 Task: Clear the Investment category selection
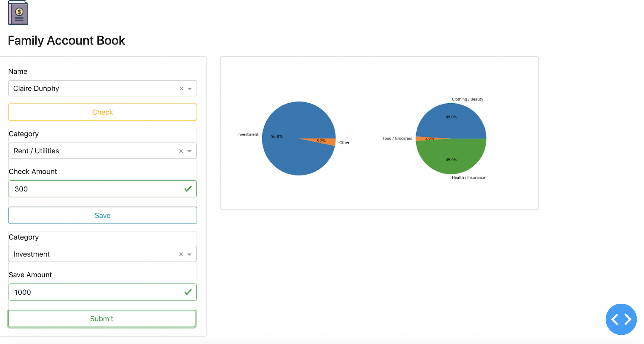click(x=181, y=254)
